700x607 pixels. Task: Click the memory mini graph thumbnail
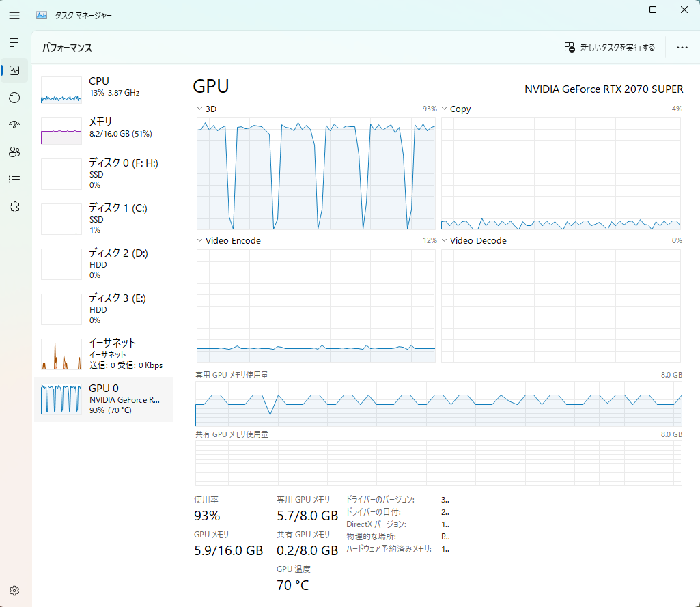61,131
